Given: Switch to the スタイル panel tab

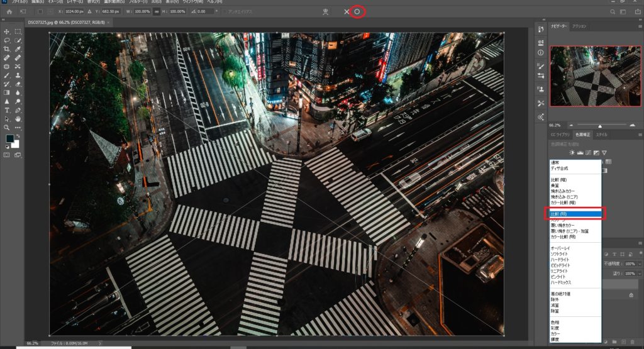Looking at the screenshot, I should tap(601, 135).
